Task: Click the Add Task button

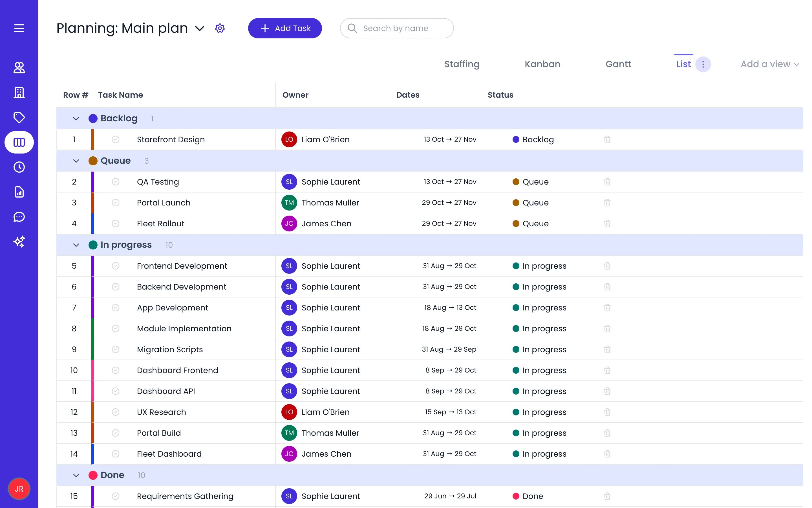Action: point(285,28)
